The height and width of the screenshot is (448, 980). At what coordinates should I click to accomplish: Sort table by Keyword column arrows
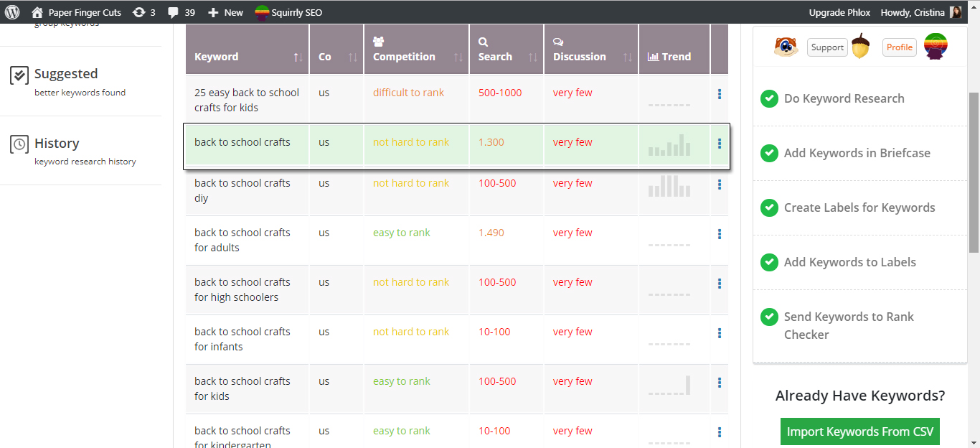[x=298, y=57]
